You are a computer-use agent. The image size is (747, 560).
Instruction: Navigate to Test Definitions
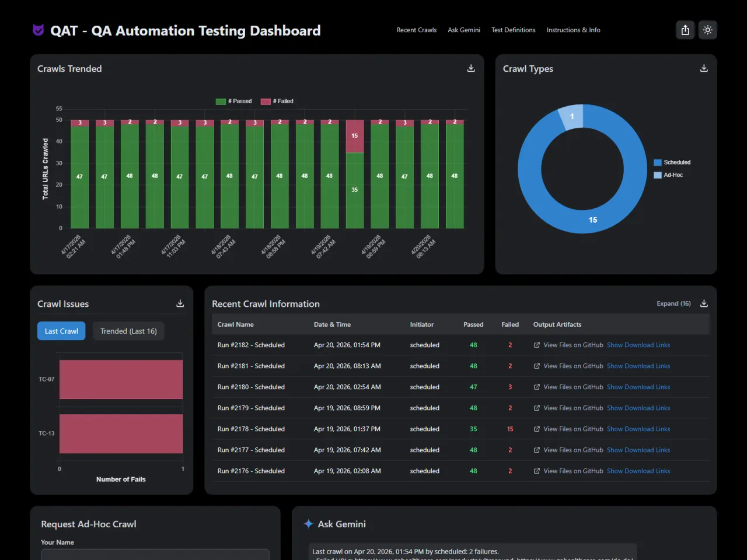coord(513,30)
